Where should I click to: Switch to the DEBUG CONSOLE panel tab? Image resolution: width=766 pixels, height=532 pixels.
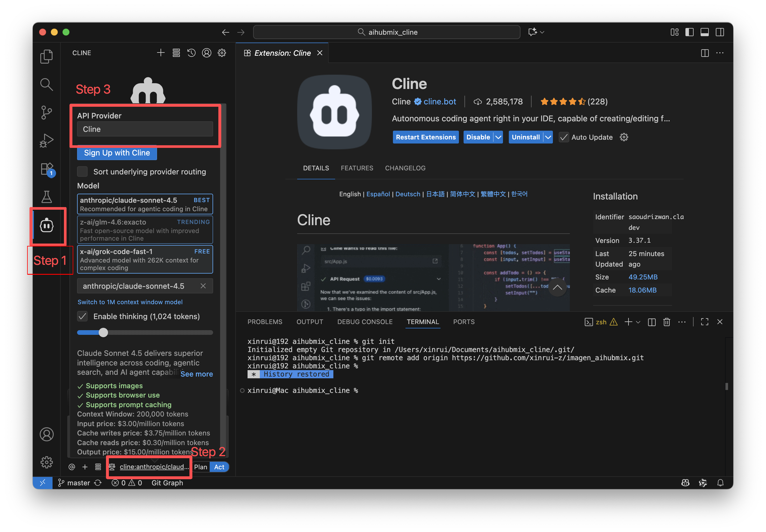[365, 322]
